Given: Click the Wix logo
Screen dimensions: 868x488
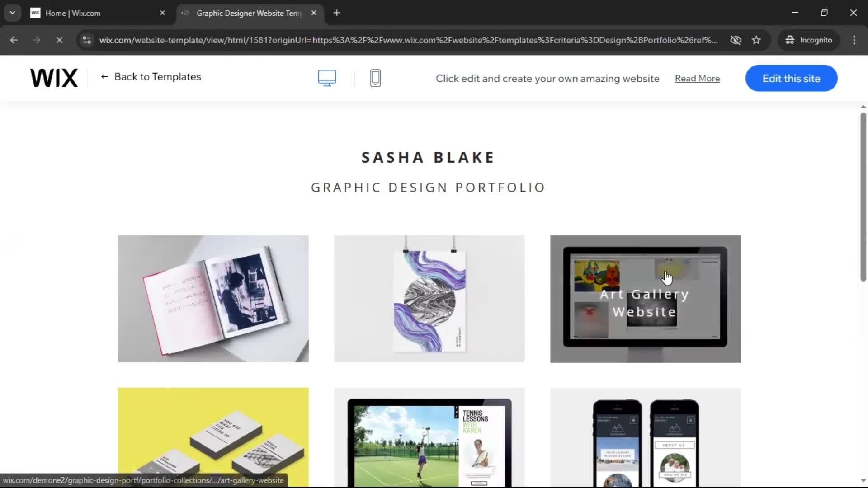Looking at the screenshot, I should (54, 78).
